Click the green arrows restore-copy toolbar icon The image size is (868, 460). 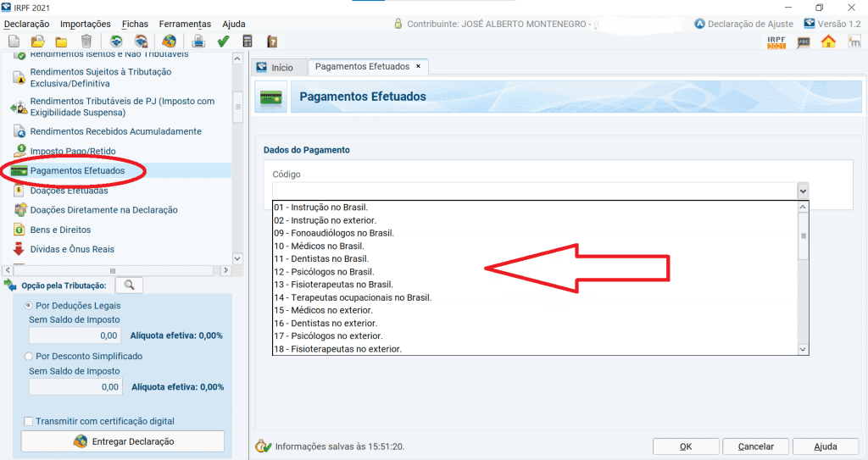(x=116, y=41)
